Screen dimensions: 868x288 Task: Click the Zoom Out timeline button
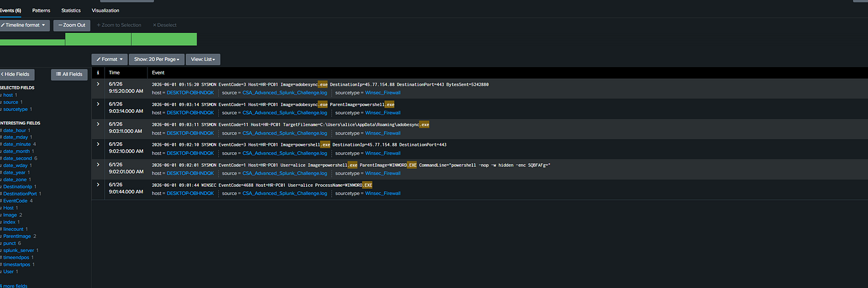pos(72,25)
